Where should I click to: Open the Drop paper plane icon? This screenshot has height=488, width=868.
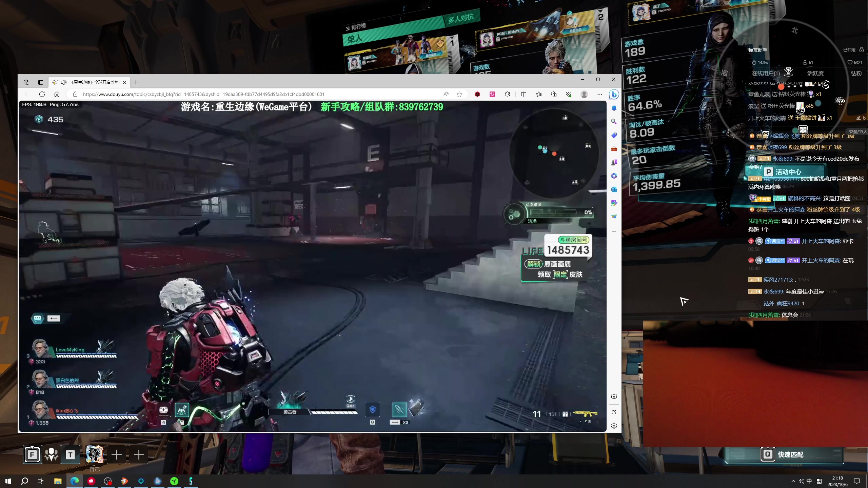[x=614, y=217]
